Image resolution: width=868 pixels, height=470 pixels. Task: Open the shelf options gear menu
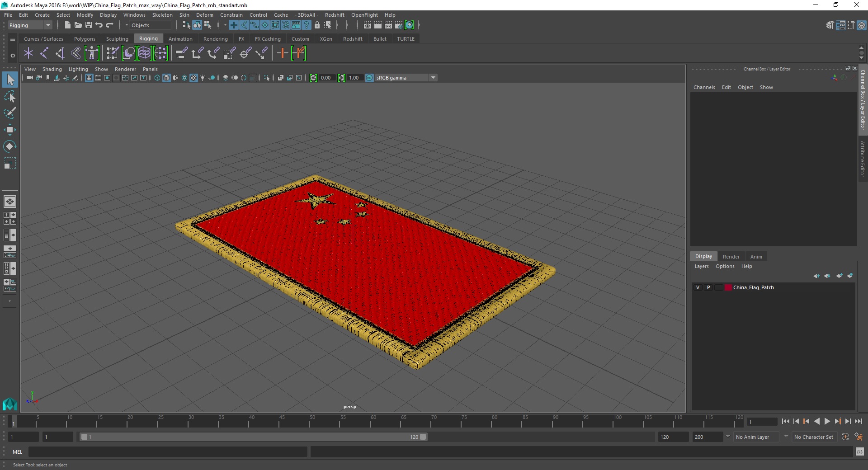[x=13, y=56]
